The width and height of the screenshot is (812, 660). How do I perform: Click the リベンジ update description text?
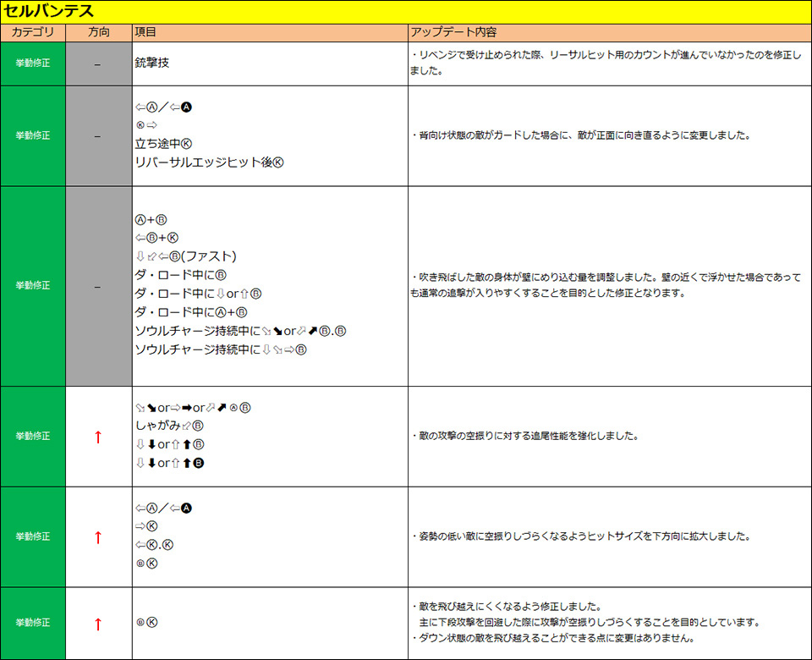click(604, 63)
